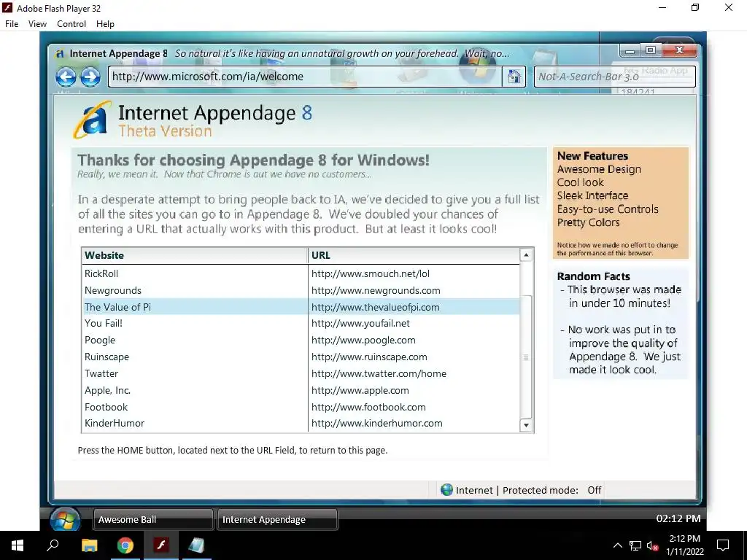Viewport: 747px width, 560px height.
Task: Click the muted volume tray icon
Action: click(x=652, y=545)
